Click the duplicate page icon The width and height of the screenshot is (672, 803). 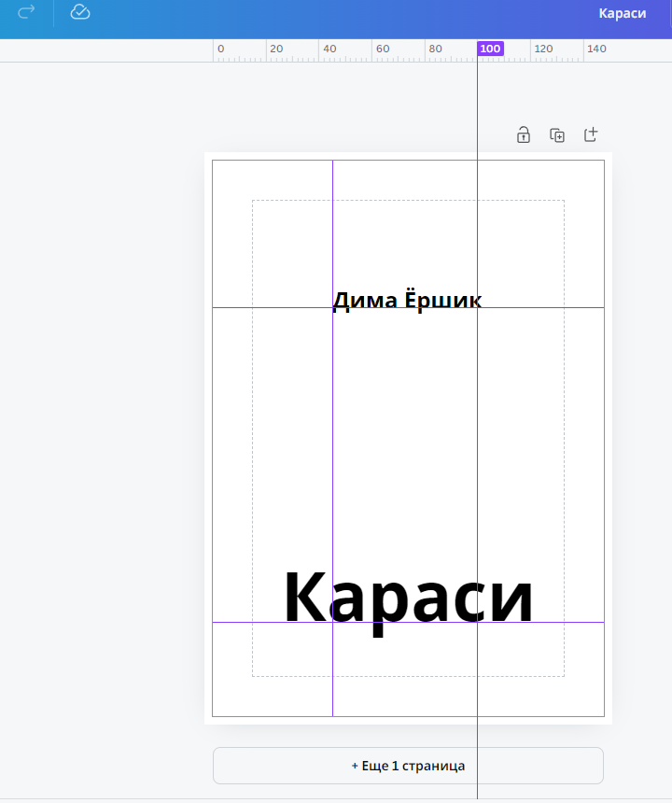click(x=557, y=135)
